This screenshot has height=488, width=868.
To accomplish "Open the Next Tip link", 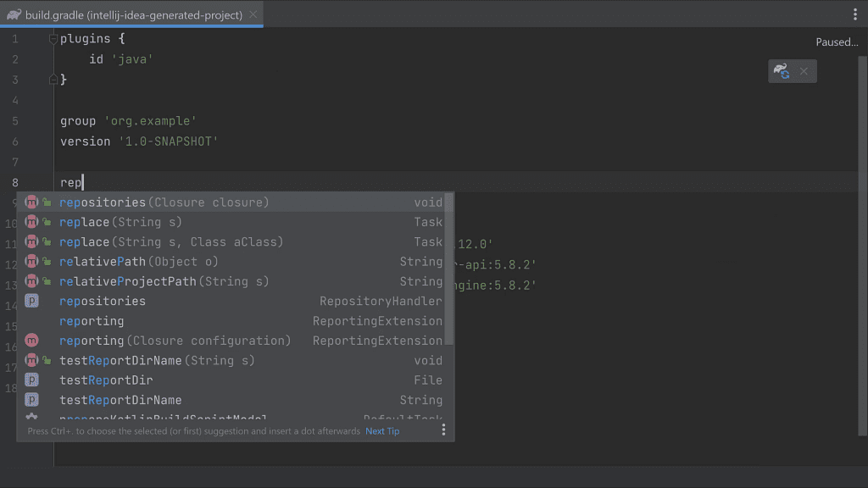I will [381, 430].
